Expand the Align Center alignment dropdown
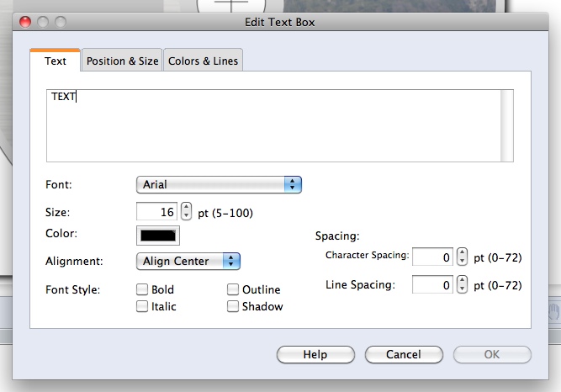 point(188,261)
